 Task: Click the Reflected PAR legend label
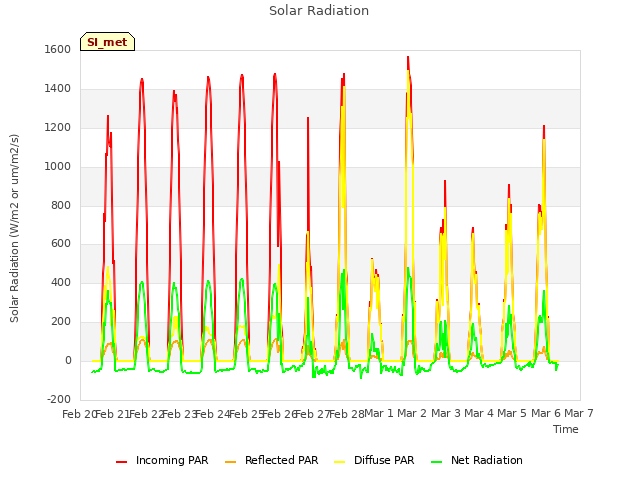pyautogui.click(x=281, y=460)
